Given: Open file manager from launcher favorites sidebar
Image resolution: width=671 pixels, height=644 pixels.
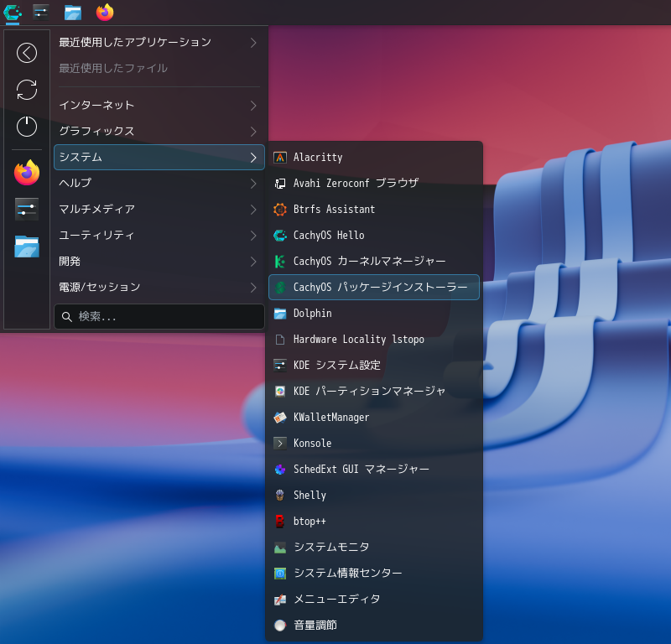Looking at the screenshot, I should tap(27, 247).
